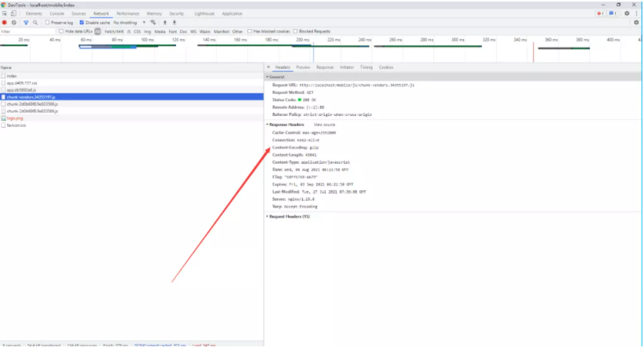Switch to the Initiator tab
This screenshot has width=644, height=351.
347,67
